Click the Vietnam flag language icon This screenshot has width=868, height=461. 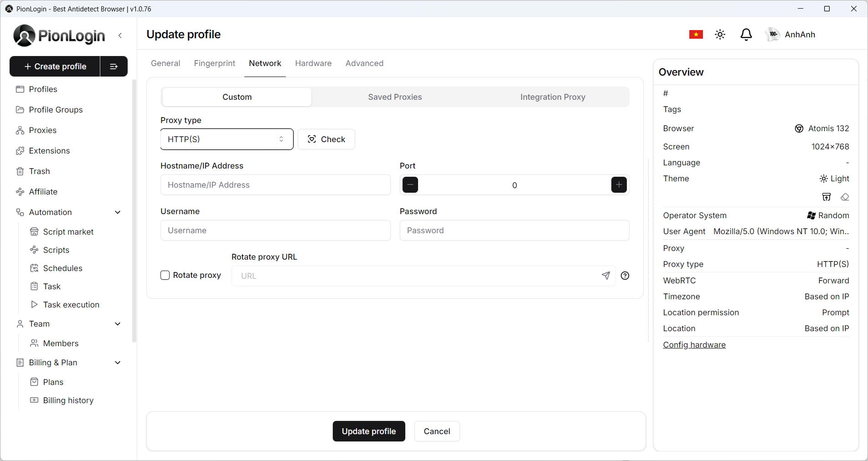[x=696, y=35]
